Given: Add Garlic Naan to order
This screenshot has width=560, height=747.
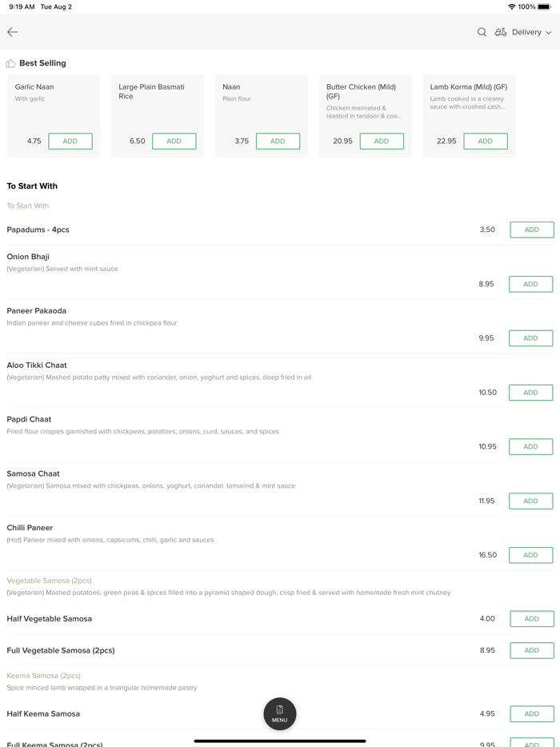Looking at the screenshot, I should tap(70, 141).
